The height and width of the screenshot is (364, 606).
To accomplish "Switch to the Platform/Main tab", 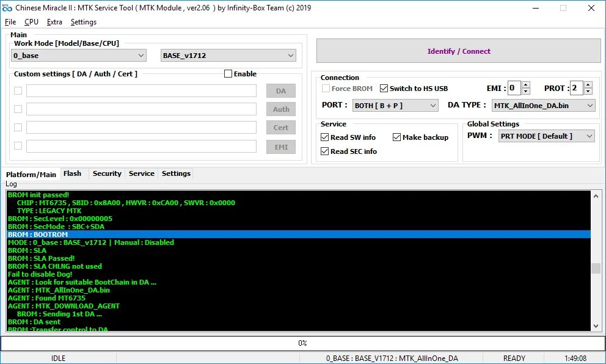I will point(31,174).
